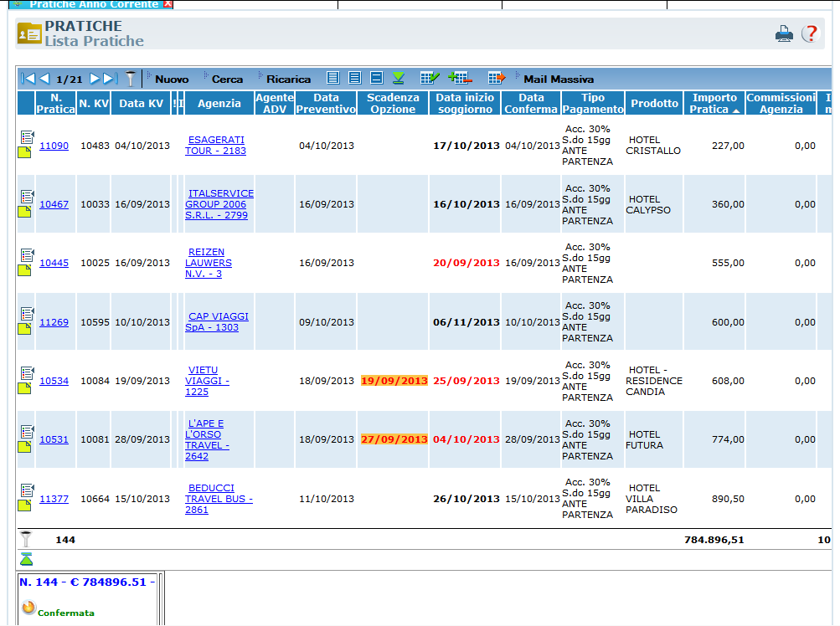Click yellow note icon for pratica 10467
Screen dimensions: 840x626
point(24,212)
